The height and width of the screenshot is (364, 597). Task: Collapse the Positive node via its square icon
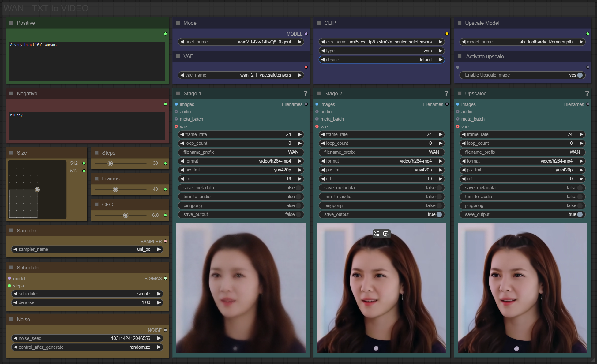11,23
